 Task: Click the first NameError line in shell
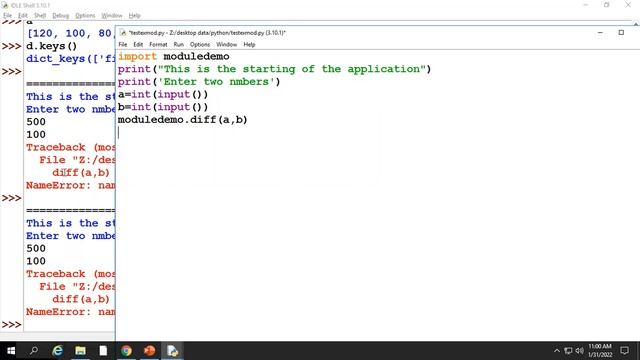[70, 185]
